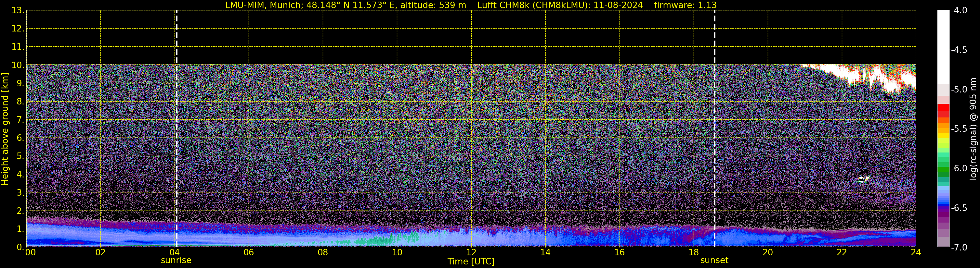Click the '18' time axis tick label
980x268 pixels.
[694, 252]
